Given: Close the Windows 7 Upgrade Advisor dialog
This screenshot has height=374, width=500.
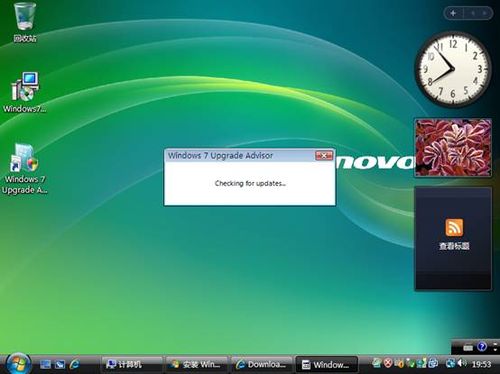Looking at the screenshot, I should (x=324, y=155).
